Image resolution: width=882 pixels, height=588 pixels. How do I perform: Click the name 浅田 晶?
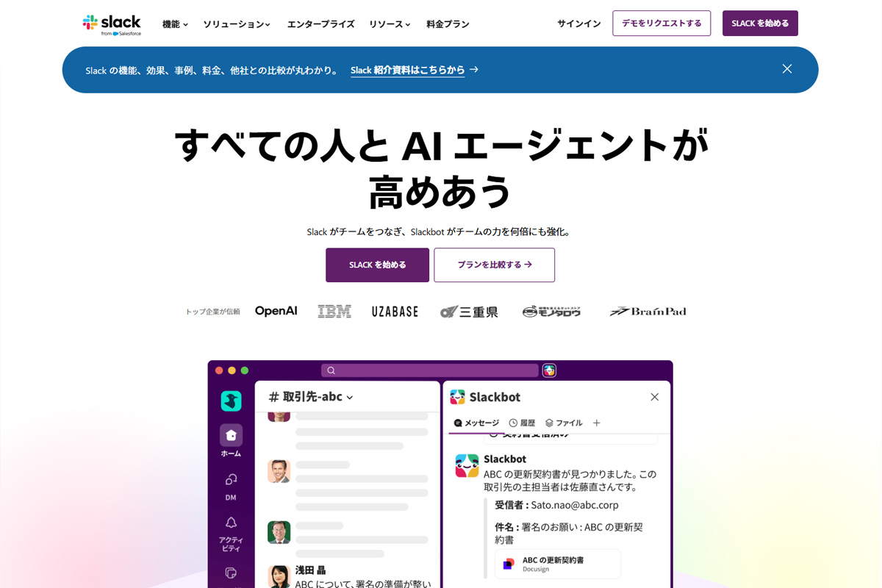pyautogui.click(x=310, y=570)
